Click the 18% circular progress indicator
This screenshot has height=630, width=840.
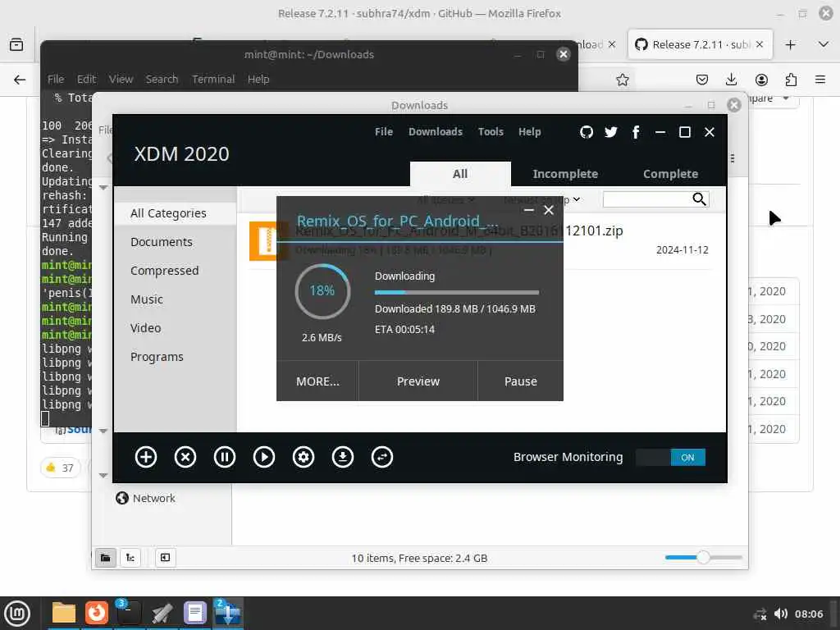tap(322, 291)
